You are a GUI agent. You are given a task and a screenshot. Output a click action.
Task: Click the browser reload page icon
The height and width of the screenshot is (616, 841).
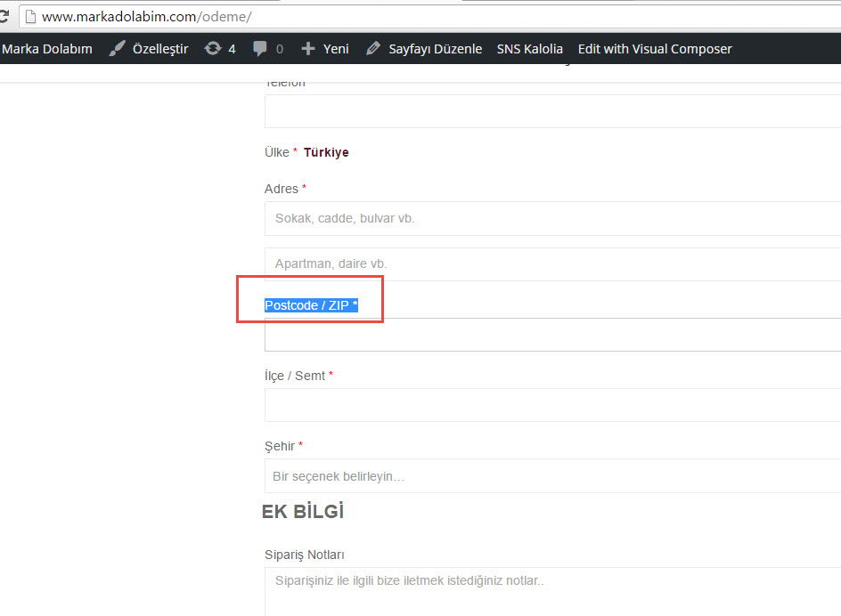point(4,16)
